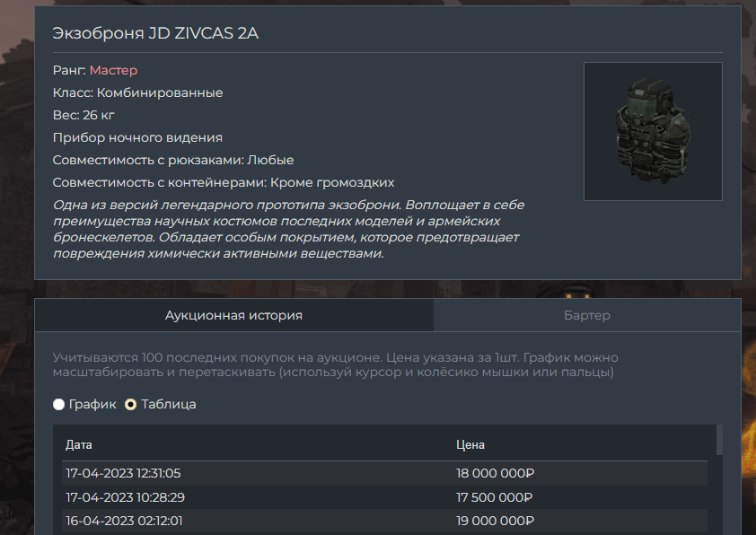Image resolution: width=756 pixels, height=535 pixels.
Task: Select price 17 500 000₽ cell
Action: point(494,497)
